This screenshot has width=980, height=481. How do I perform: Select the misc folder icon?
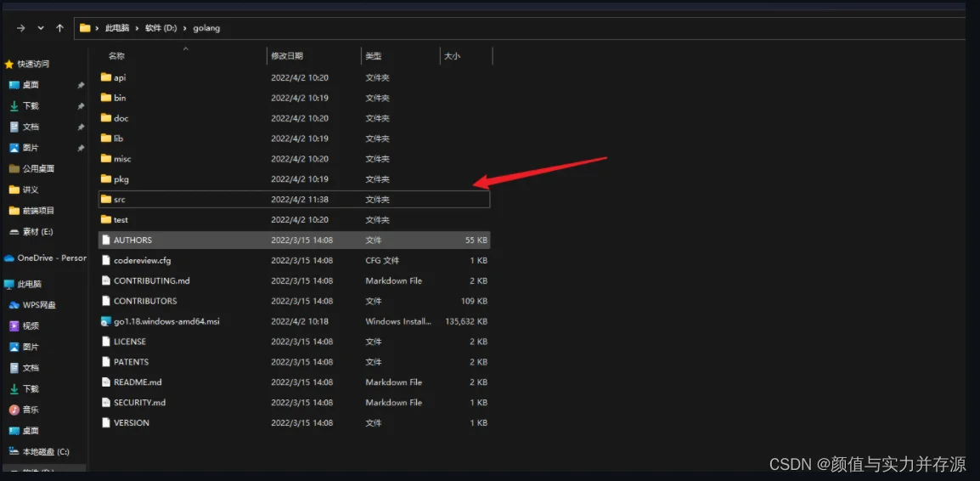point(105,159)
